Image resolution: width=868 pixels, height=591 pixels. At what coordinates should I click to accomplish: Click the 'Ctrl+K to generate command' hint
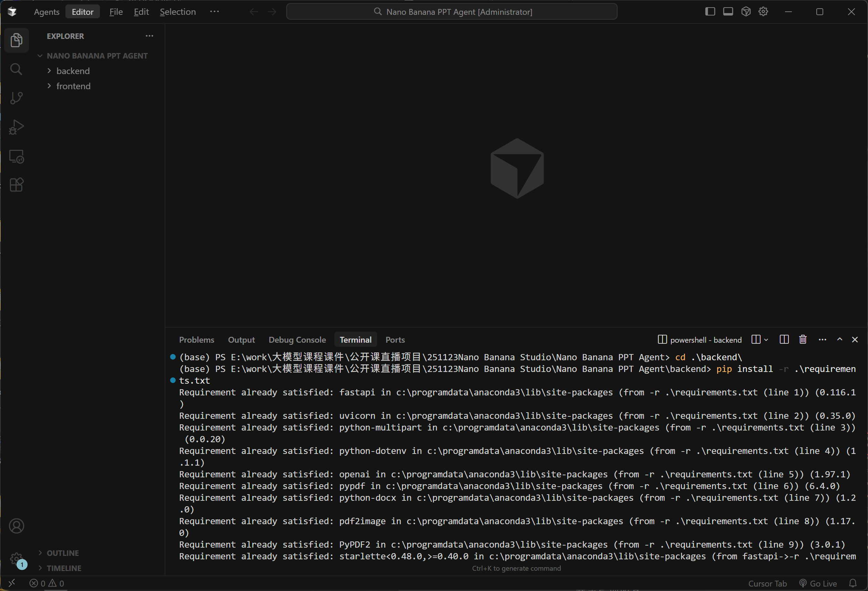(x=517, y=568)
